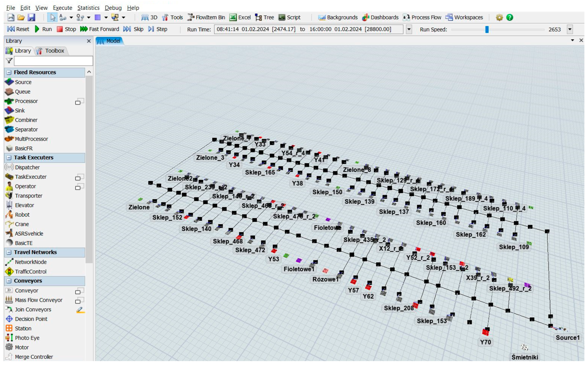Open the FlowItem Bin
588x365 pixels.
(x=206, y=17)
